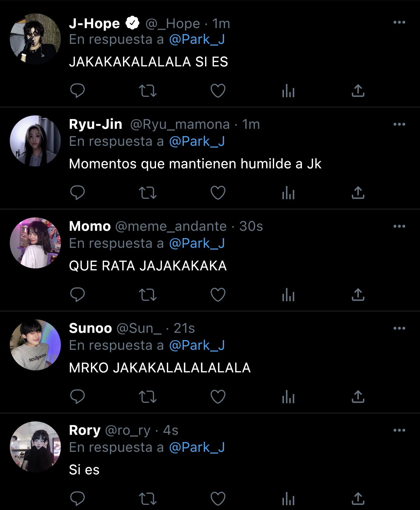
Task: Open Ryu-Jin's profile by display name
Action: pyautogui.click(x=96, y=124)
